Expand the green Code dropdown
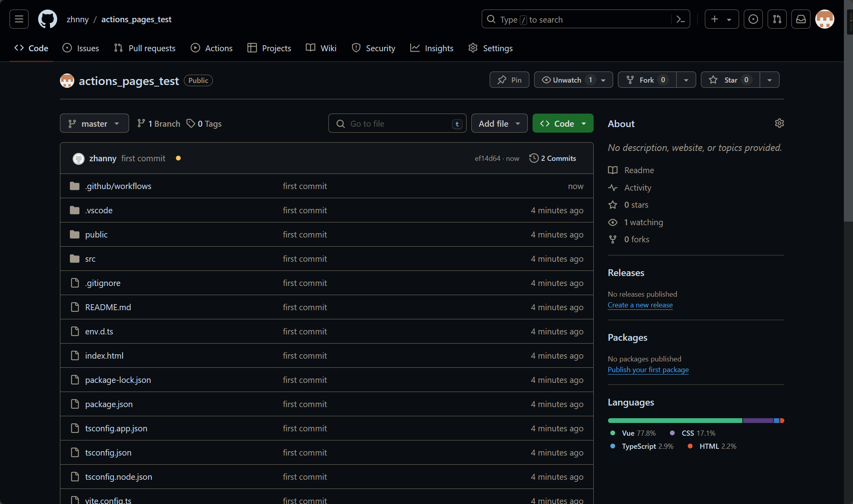This screenshot has height=504, width=853. click(x=562, y=124)
